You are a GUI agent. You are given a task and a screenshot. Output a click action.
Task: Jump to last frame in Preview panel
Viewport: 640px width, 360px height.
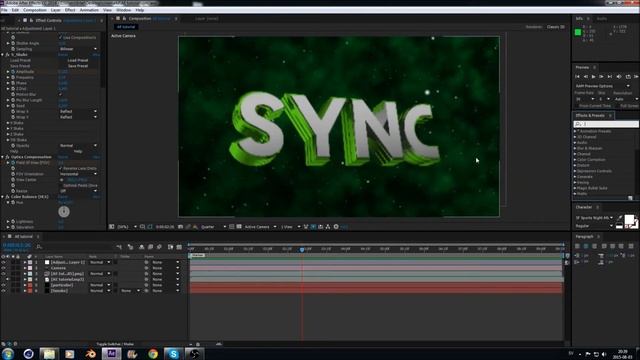(x=610, y=77)
